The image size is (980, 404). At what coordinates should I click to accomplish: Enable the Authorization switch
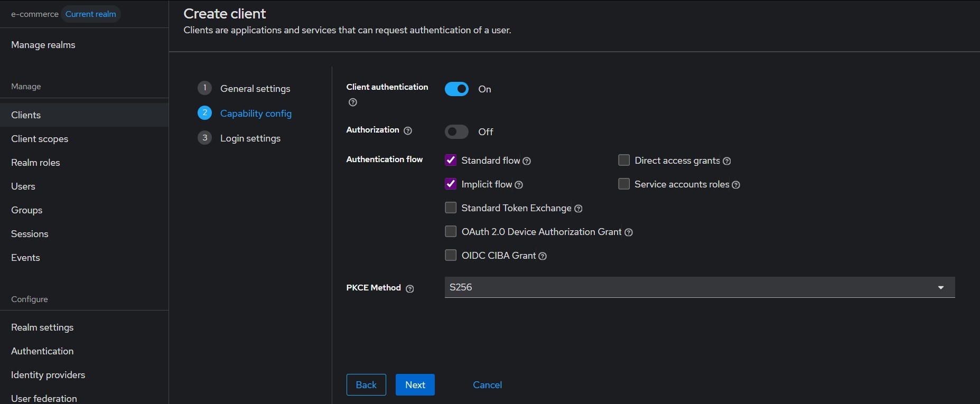[456, 131]
